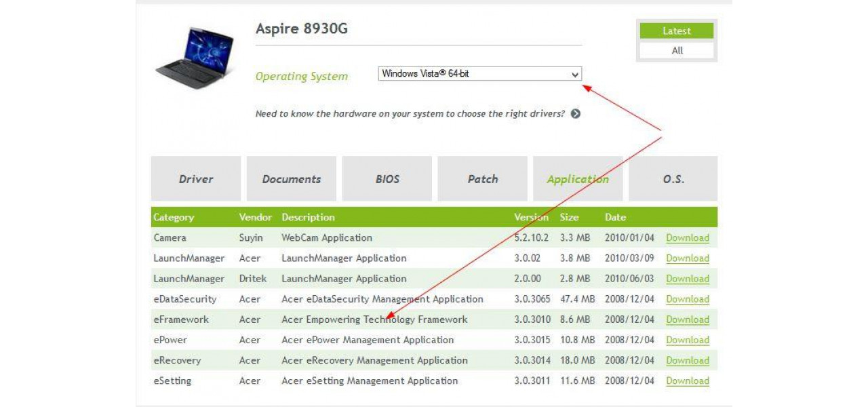Download the Empowering Technology Framework
The height and width of the screenshot is (407, 868).
click(688, 319)
